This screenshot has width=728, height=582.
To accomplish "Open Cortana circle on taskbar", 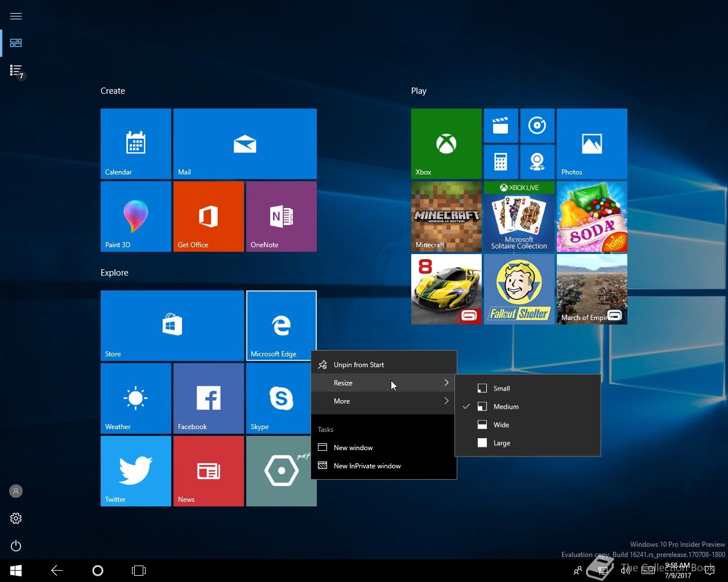I will pos(98,571).
